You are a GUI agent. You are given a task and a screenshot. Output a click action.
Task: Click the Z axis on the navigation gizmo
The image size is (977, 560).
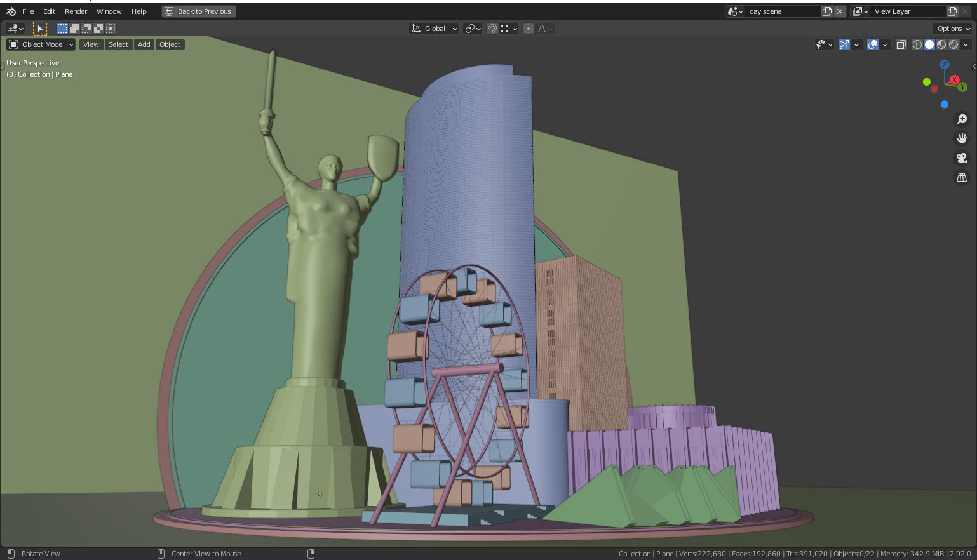point(945,65)
